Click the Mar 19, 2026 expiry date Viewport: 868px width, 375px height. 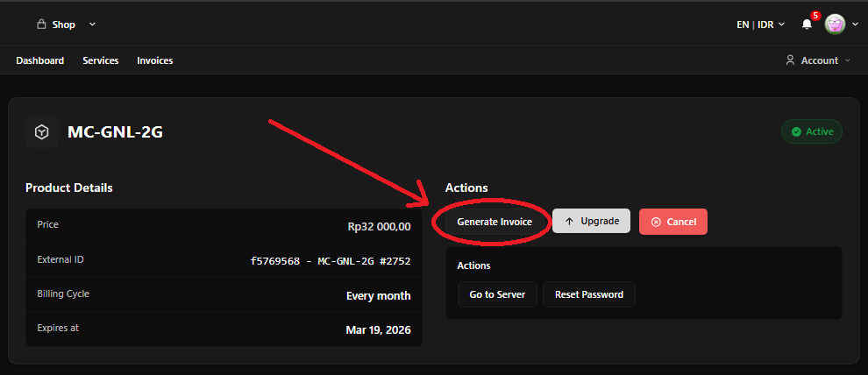(x=378, y=330)
